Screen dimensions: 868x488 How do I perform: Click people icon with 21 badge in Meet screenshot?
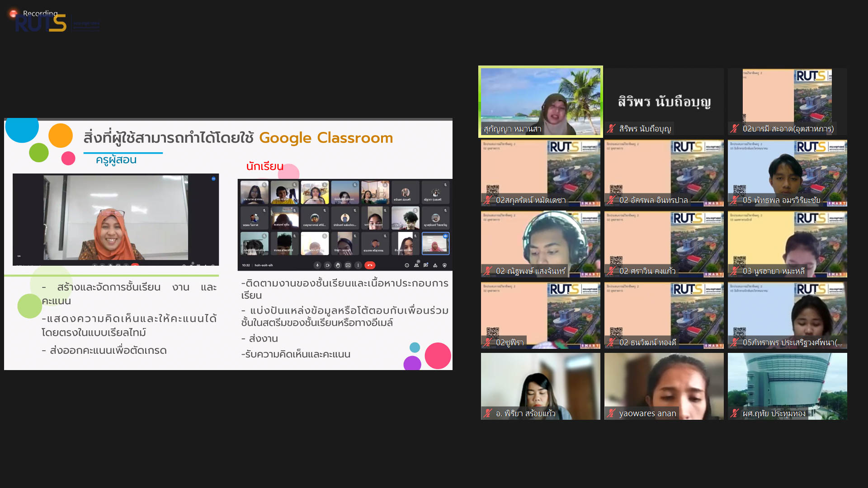coord(416,265)
